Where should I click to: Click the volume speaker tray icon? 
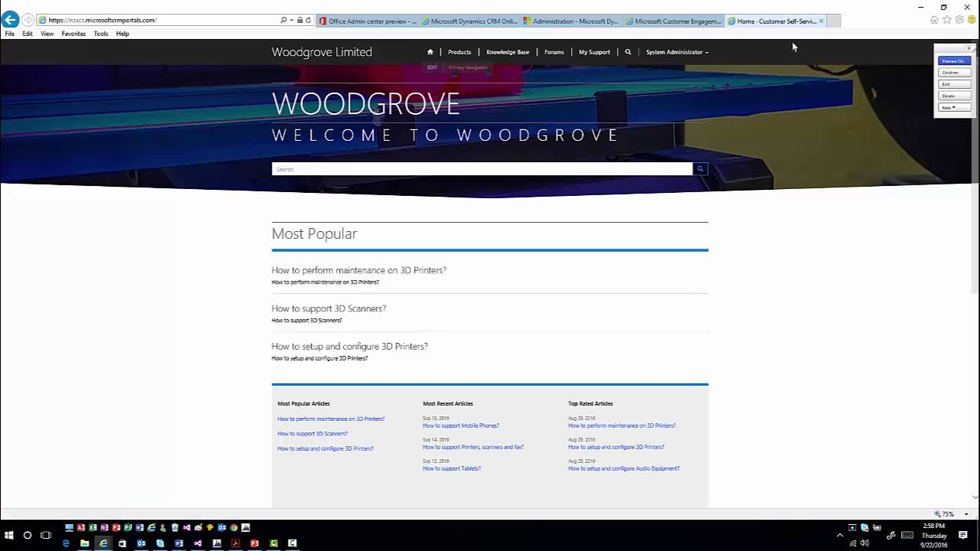pos(864,543)
